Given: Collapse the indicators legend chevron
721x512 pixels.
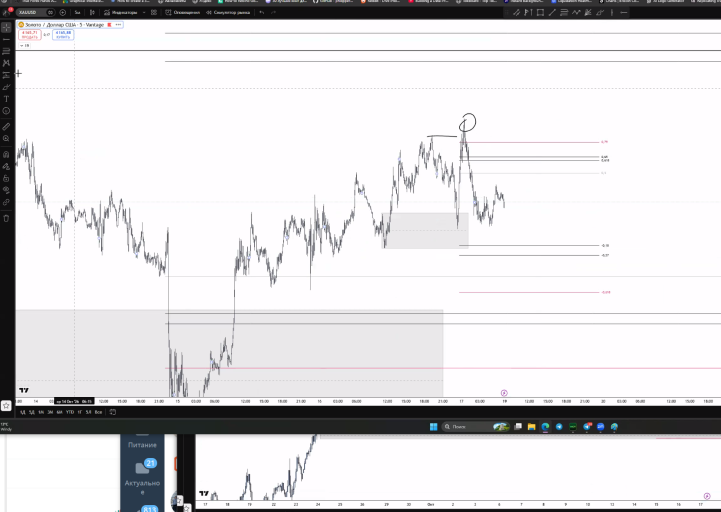Looking at the screenshot, I should (25, 46).
